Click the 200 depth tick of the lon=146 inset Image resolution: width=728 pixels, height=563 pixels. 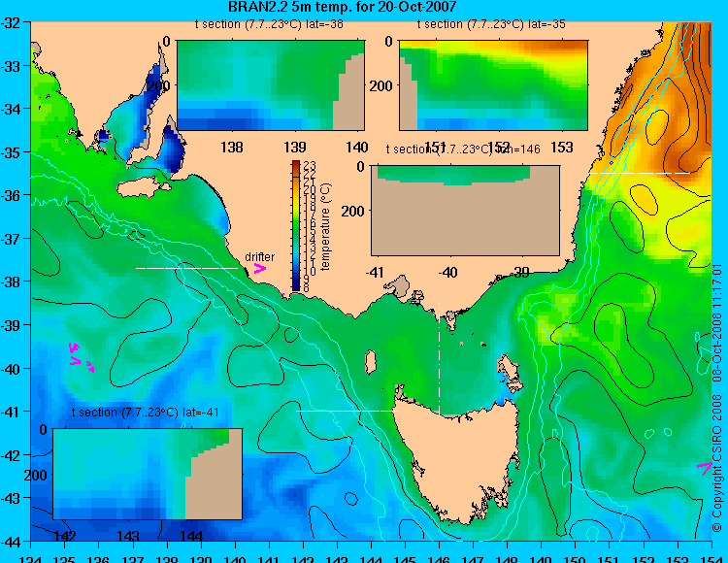[x=353, y=212]
